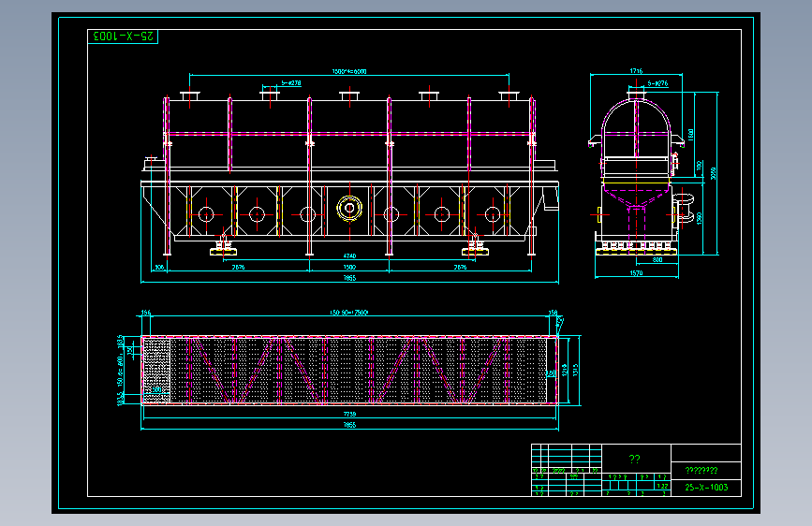
Task: Click the 1570 base width dimension
Action: (636, 273)
